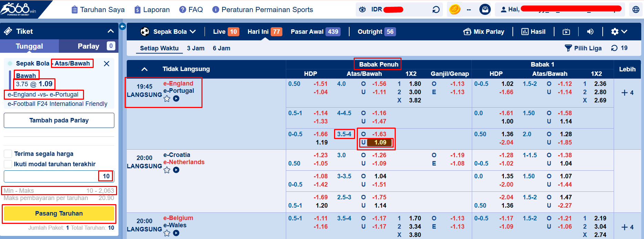Toggle the sound speaker icon
Screen dimensions: 644x239
(590, 32)
